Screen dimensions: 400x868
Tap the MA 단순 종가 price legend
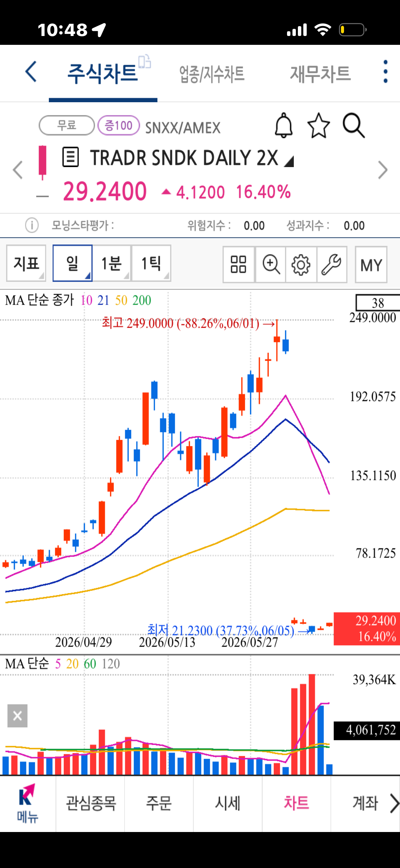[39, 300]
